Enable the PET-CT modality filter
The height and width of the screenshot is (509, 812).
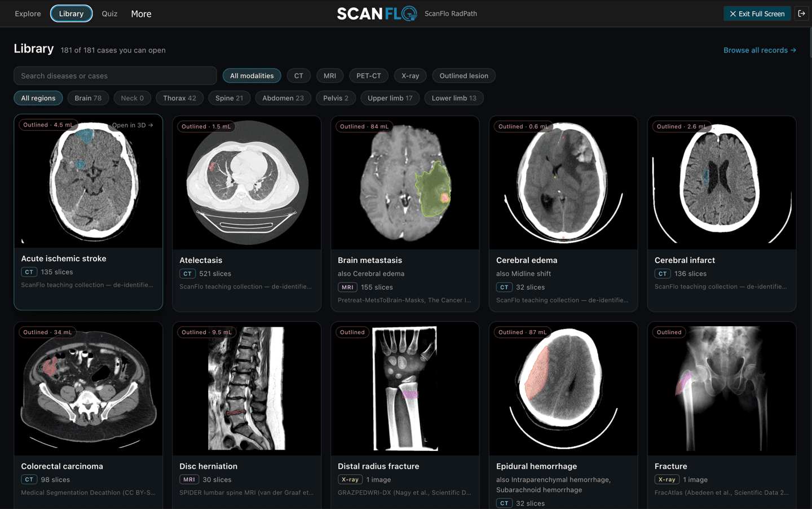369,76
